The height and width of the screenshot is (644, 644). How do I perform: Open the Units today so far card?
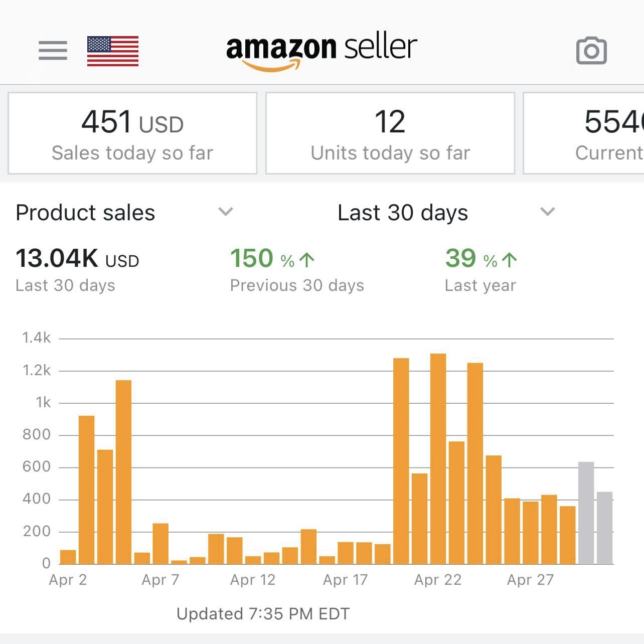[x=390, y=133]
